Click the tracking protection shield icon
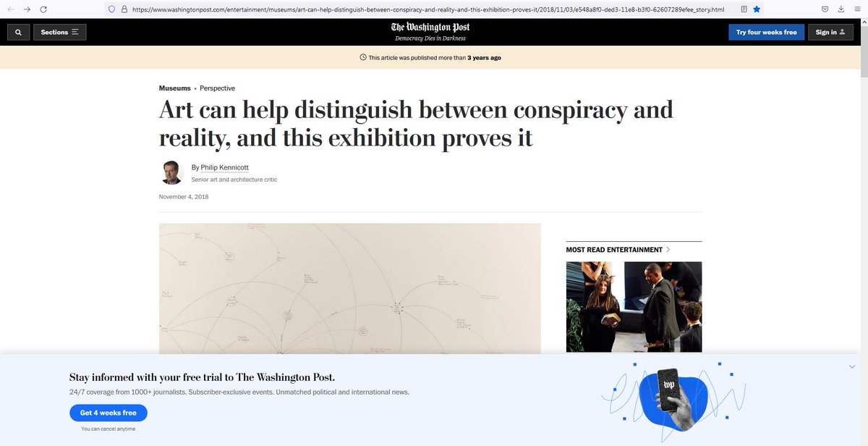Screen dimensions: 868x446 111,9
